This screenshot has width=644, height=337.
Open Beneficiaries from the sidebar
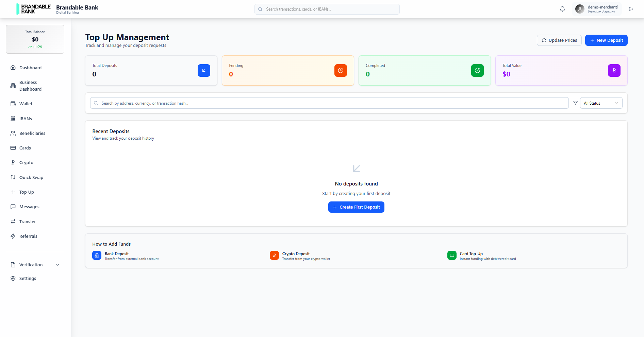[32, 133]
